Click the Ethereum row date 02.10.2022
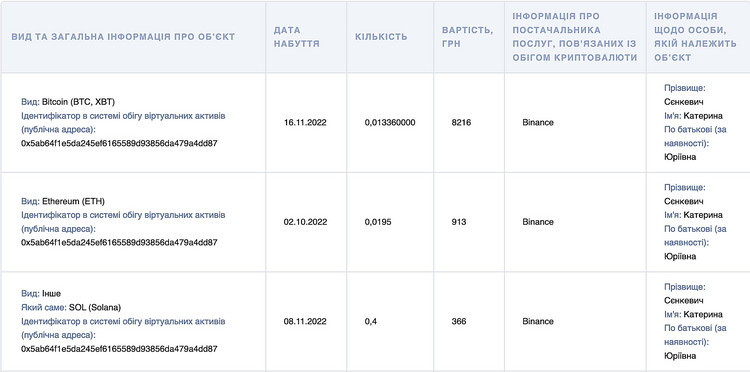 305,222
